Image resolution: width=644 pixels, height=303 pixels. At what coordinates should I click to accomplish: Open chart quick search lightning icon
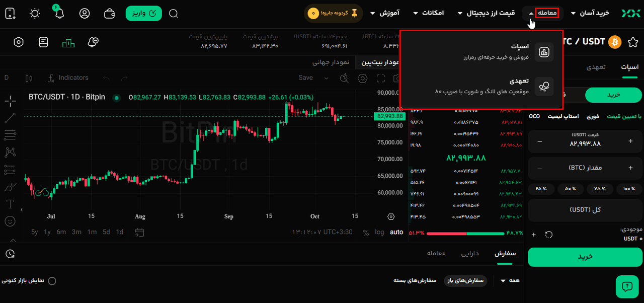coord(344,78)
